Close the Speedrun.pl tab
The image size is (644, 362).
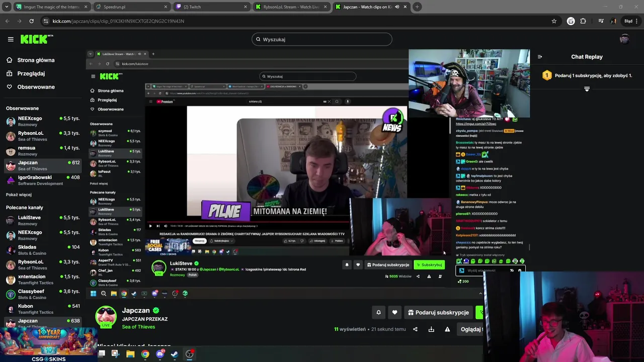[x=166, y=7]
